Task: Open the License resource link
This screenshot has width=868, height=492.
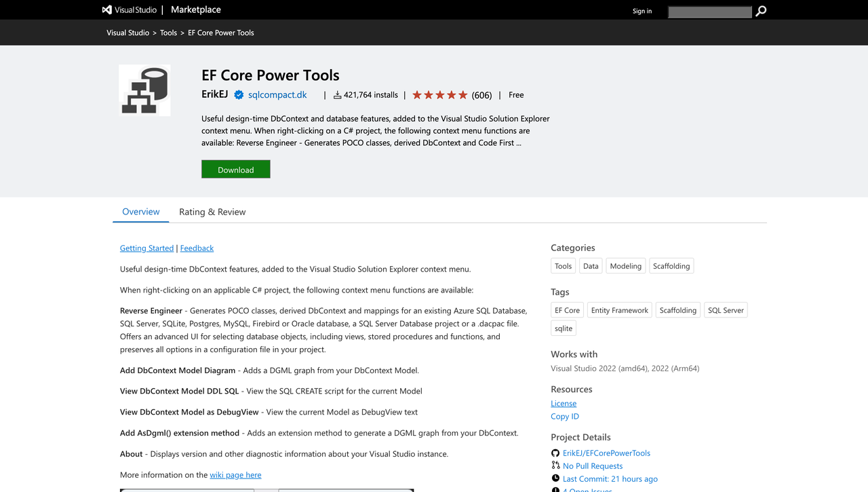Action: [564, 403]
